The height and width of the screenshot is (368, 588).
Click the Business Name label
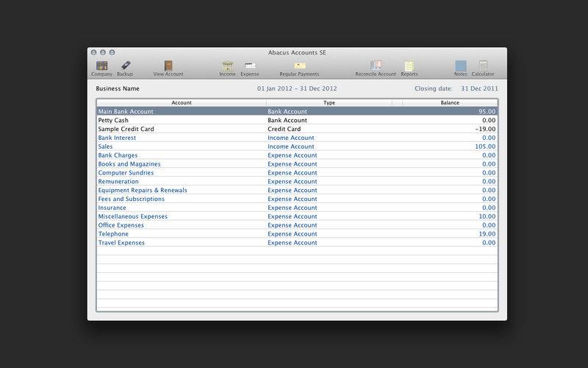point(118,88)
